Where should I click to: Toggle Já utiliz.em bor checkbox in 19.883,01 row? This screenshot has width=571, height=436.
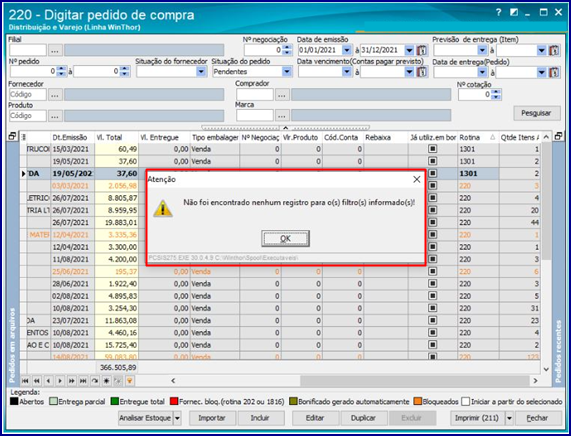432,222
